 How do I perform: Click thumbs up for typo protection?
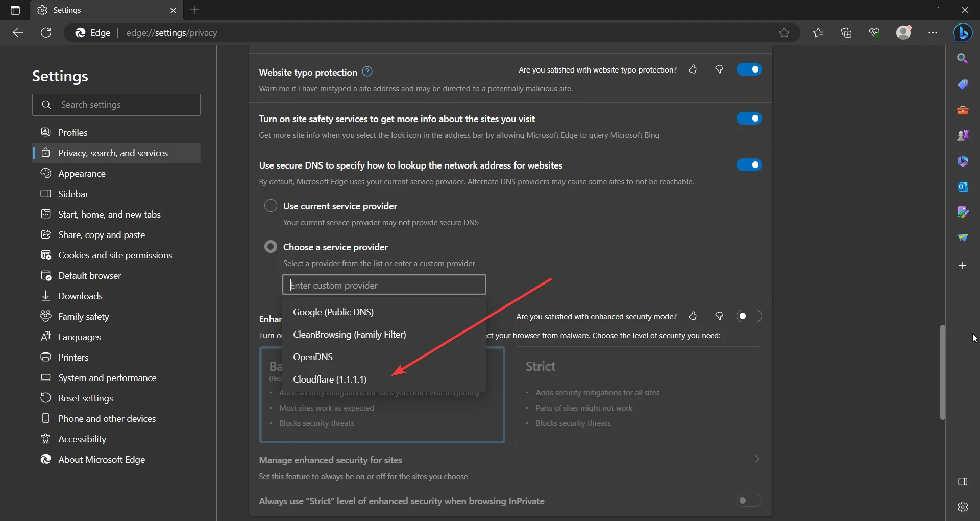(x=693, y=69)
